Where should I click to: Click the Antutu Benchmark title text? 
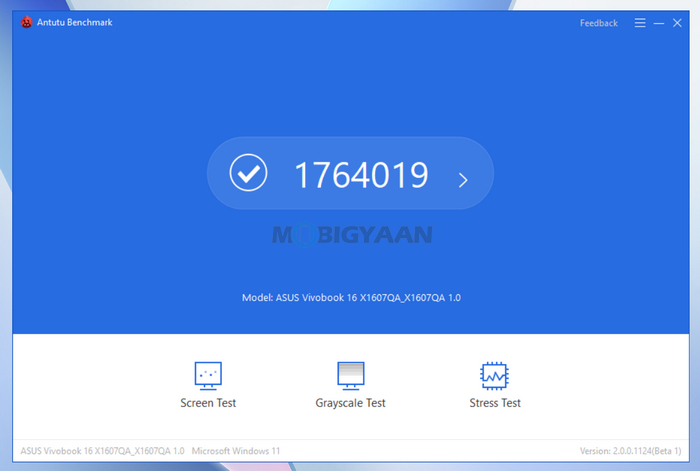point(75,22)
